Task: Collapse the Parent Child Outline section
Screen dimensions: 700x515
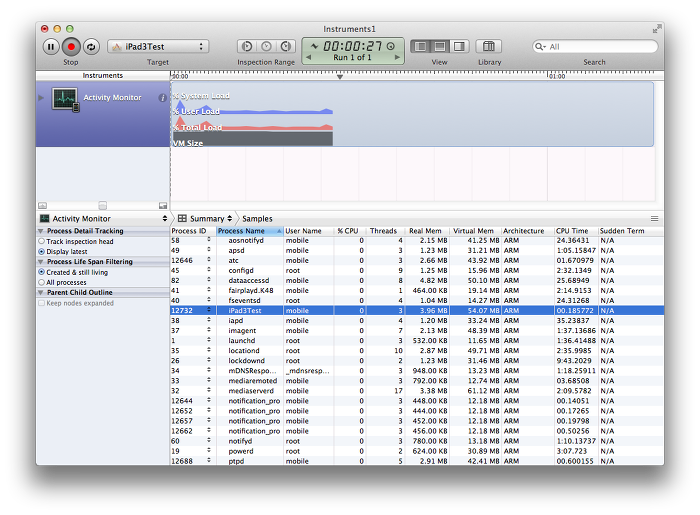Action: point(41,293)
